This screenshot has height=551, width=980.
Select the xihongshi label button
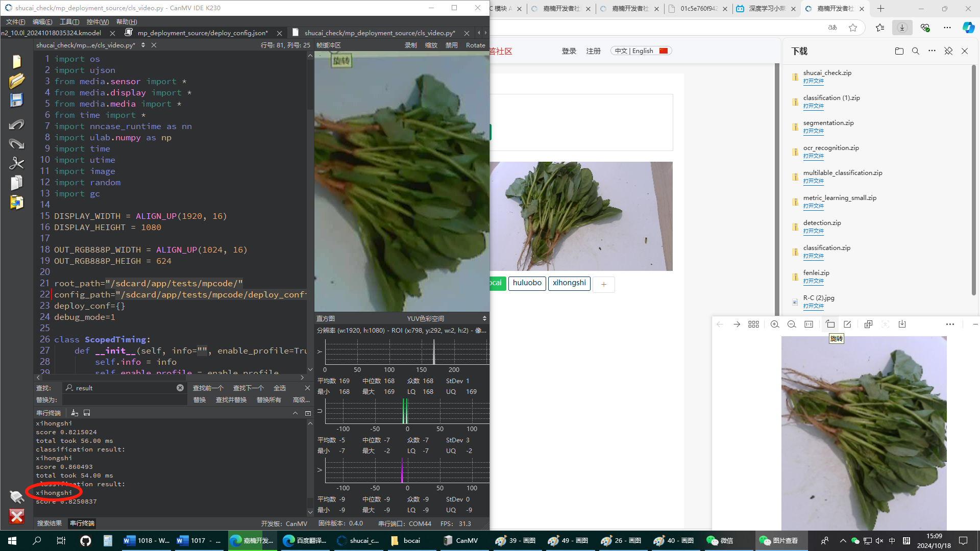tap(569, 283)
